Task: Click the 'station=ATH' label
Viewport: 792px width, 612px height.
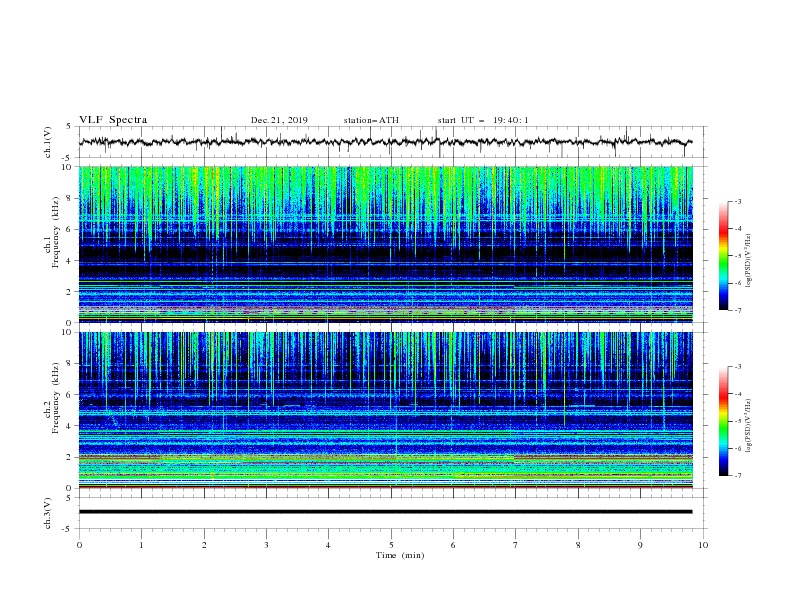Action: [x=371, y=120]
